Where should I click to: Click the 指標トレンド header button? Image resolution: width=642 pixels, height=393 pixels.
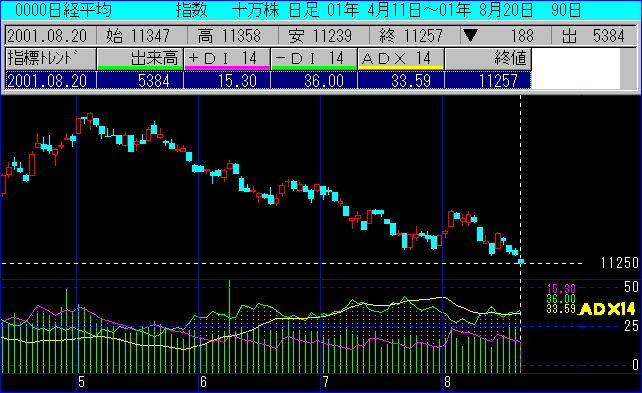click(51, 59)
